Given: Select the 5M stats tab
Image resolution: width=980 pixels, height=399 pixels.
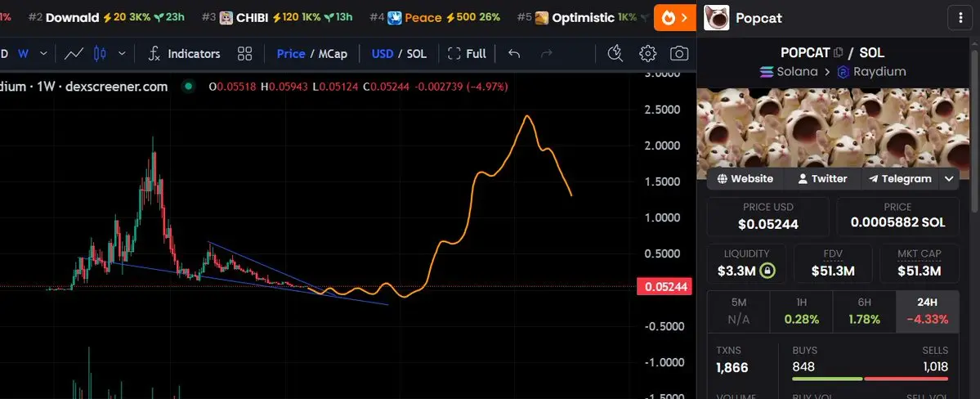Looking at the screenshot, I should click(739, 312).
